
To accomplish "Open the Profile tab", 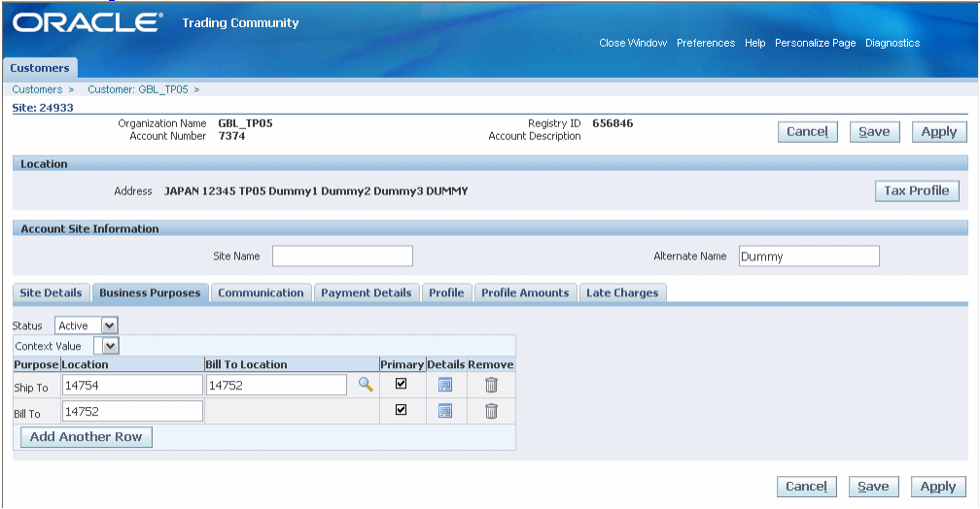I will pyautogui.click(x=446, y=293).
